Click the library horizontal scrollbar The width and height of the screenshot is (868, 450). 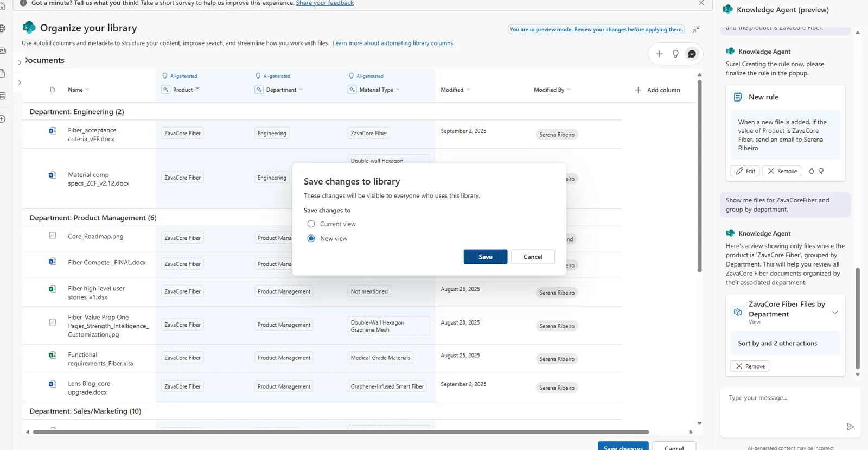pyautogui.click(x=341, y=432)
